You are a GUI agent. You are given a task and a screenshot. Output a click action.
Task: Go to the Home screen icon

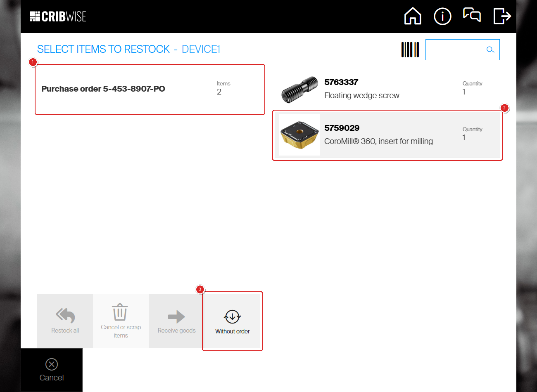coord(412,17)
